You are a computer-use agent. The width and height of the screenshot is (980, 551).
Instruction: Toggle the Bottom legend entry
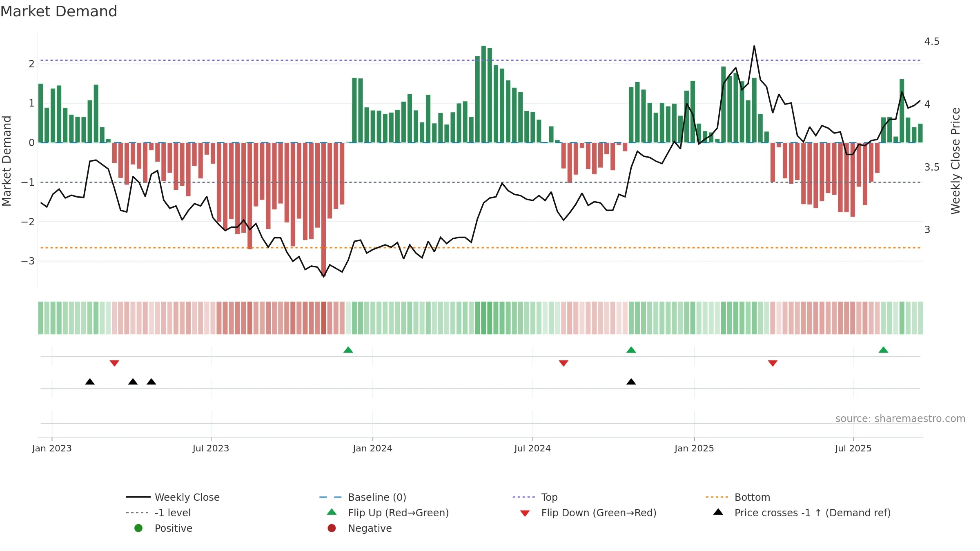click(x=738, y=497)
